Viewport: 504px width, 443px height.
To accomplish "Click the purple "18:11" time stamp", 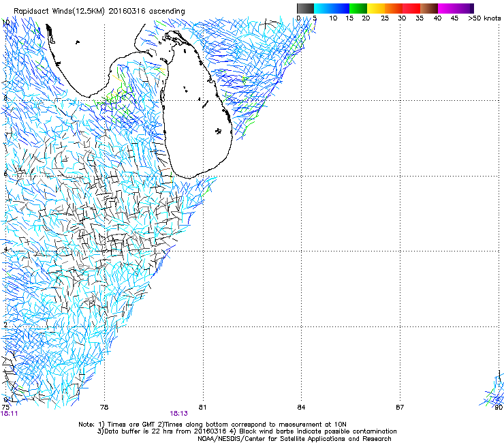I will click(9, 414).
